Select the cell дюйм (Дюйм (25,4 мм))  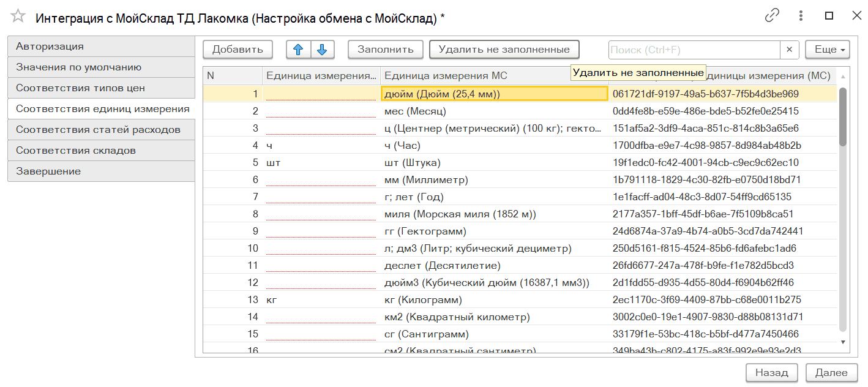495,94
